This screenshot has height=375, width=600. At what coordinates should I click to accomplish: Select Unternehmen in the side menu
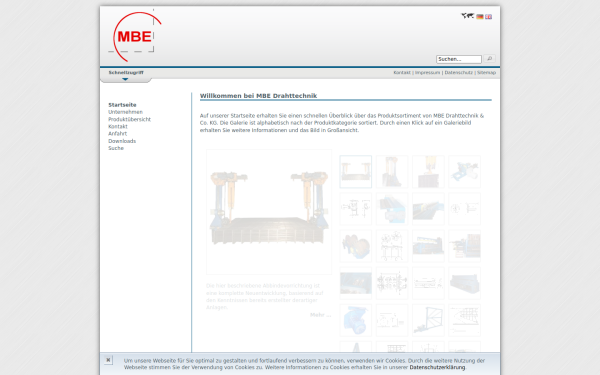pos(126,112)
